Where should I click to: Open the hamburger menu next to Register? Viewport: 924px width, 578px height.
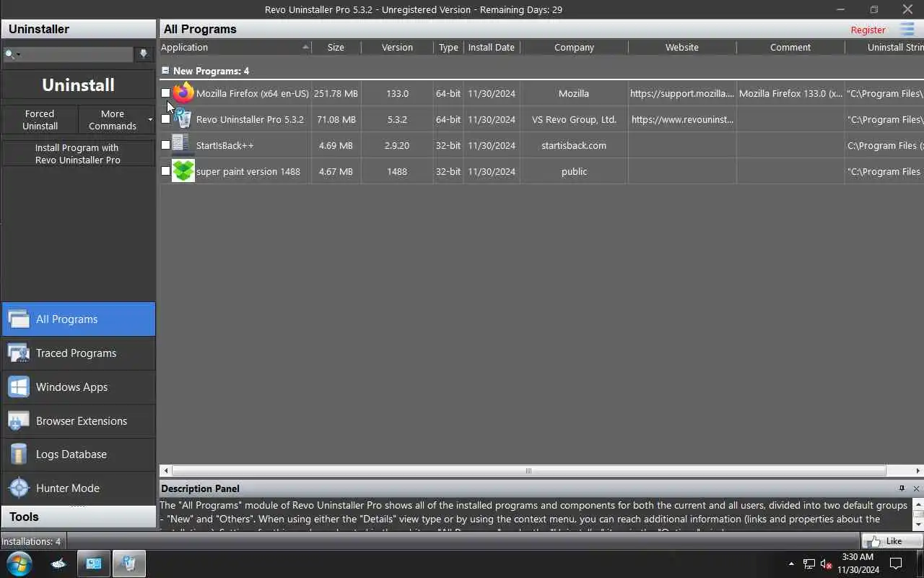click(907, 30)
